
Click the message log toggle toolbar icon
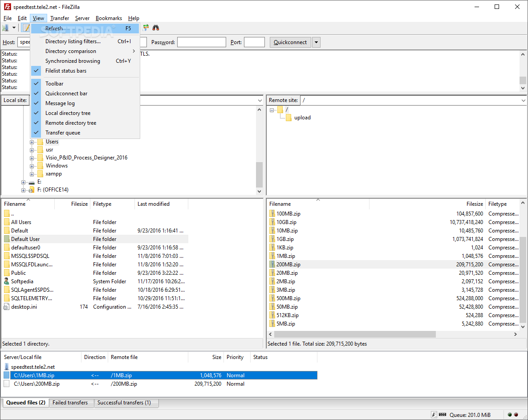click(x=26, y=28)
